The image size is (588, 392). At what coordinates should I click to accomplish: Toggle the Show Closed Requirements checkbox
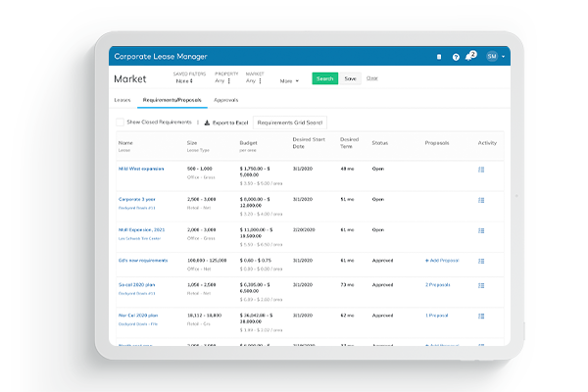coord(120,122)
